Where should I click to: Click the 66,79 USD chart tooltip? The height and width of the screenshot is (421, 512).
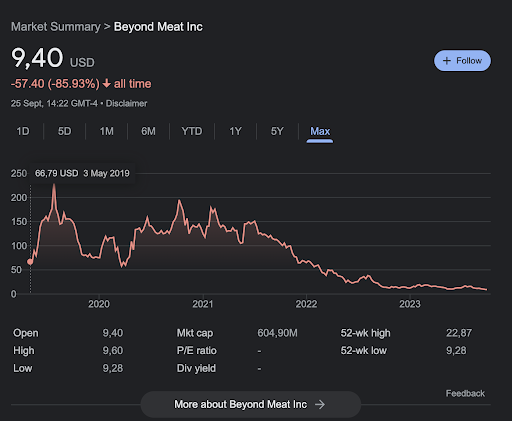pyautogui.click(x=82, y=173)
